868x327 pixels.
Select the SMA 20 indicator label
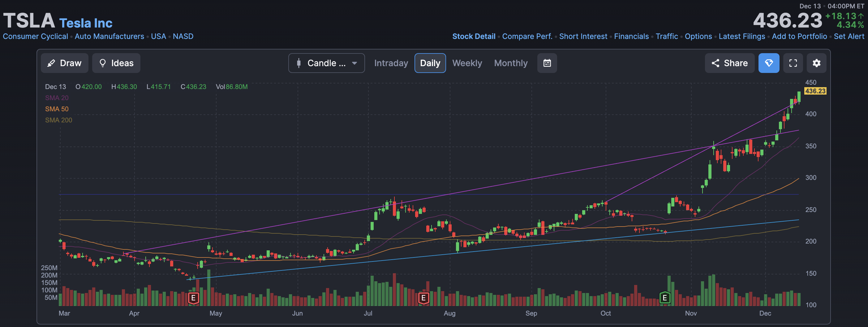(57, 98)
